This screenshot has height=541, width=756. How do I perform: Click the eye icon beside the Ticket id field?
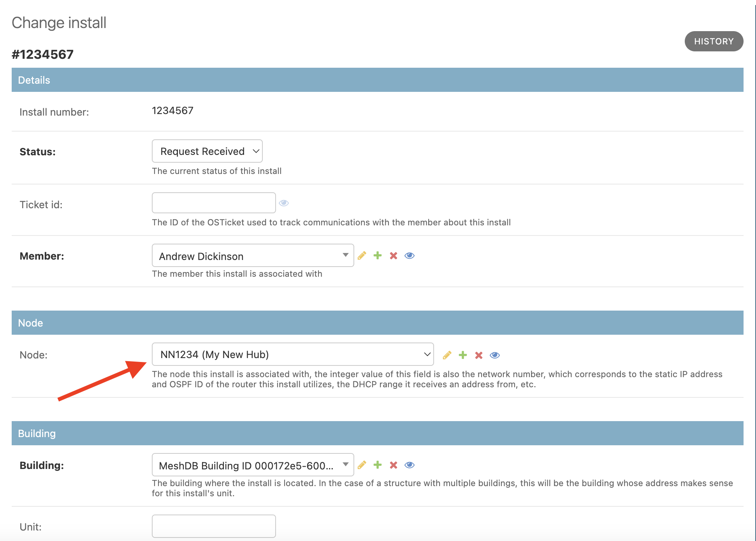click(x=284, y=203)
